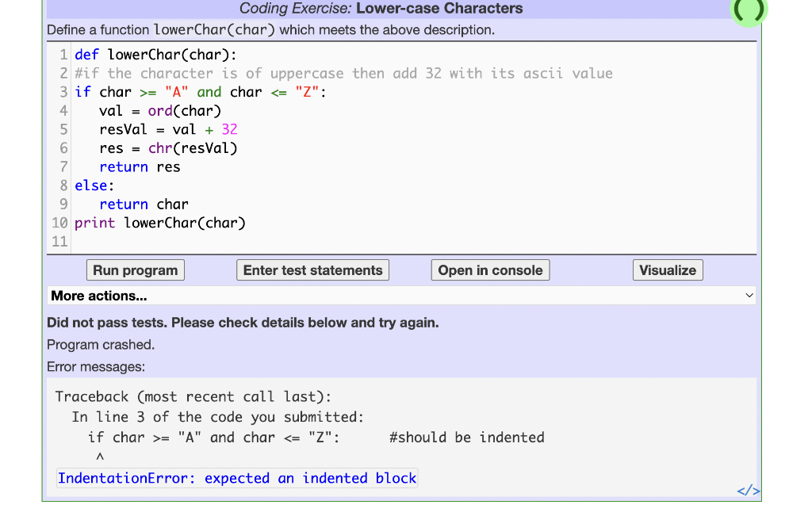Open the program in console
Viewport: 812px width, 520px height.
pos(490,270)
